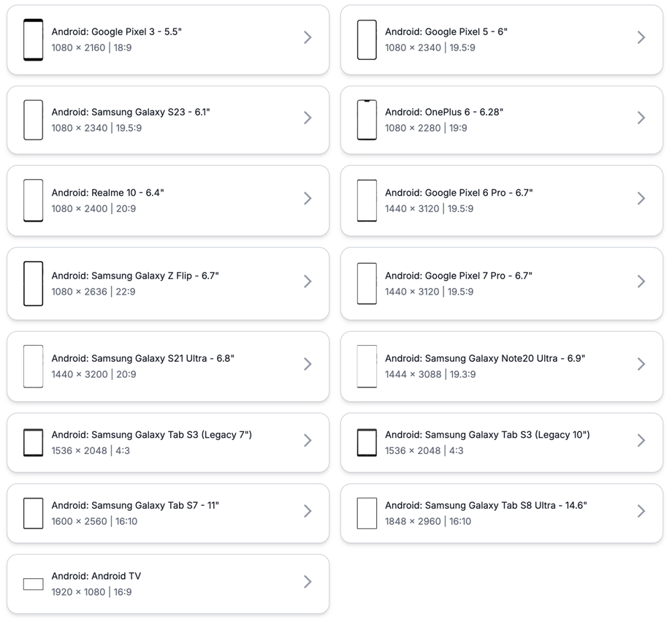672x622 pixels.
Task: Choose Android: Samsung Galaxy S23 - 6.1" label
Action: [x=131, y=112]
